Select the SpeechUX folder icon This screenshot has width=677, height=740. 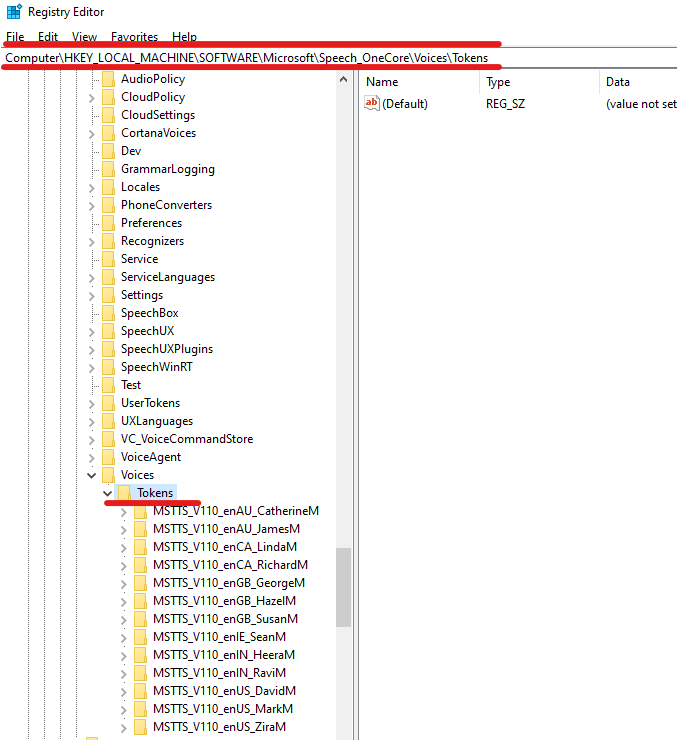[x=109, y=331]
